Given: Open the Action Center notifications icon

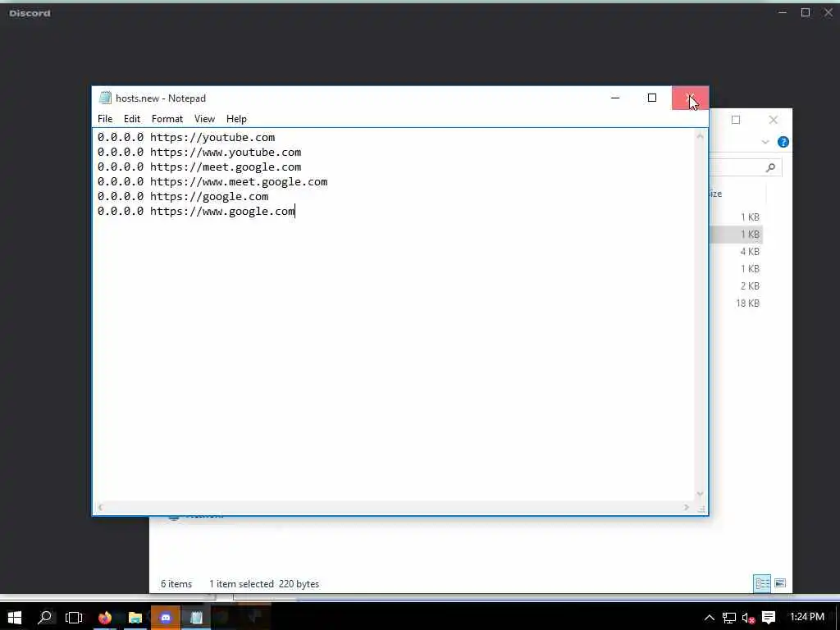Looking at the screenshot, I should 769,618.
